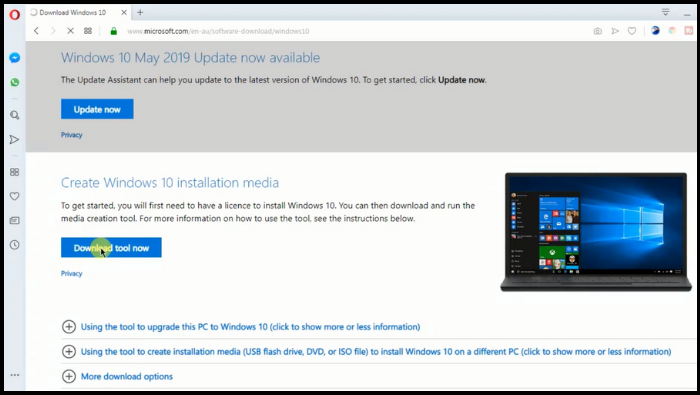Image resolution: width=700 pixels, height=395 pixels.
Task: Click the sidebar three-dots settings icon
Action: coord(15,375)
